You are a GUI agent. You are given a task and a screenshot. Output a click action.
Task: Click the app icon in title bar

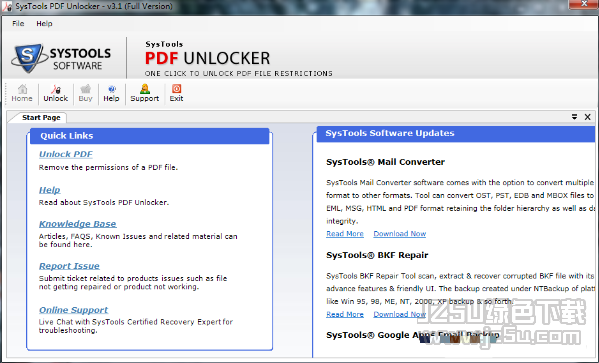tap(7, 6)
